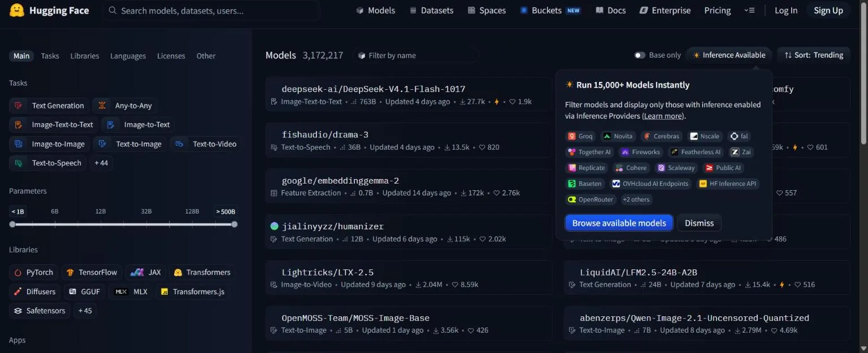Switch to the Main filter tab

21,56
